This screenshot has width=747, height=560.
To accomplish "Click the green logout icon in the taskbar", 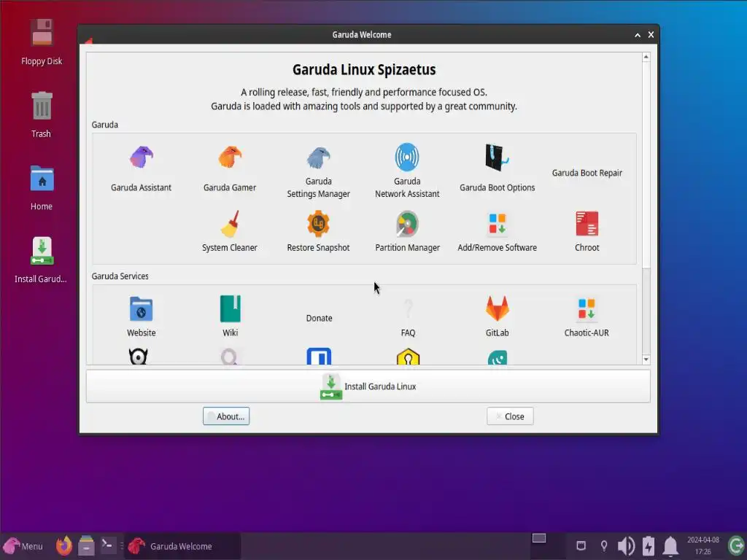I will 736,545.
